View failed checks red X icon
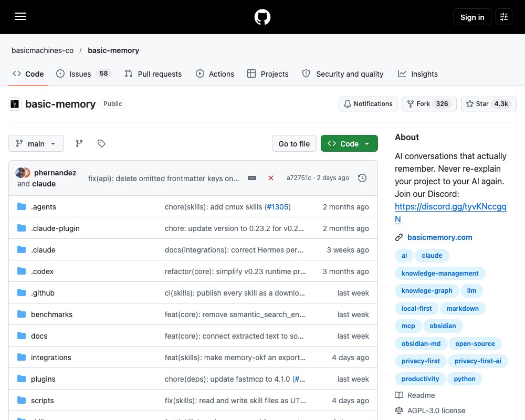 (271, 178)
